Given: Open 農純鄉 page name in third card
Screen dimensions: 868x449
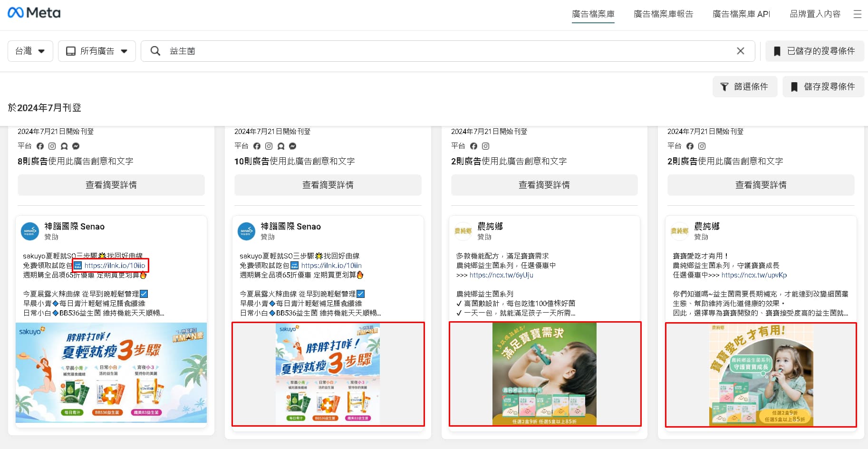Looking at the screenshot, I should point(490,227).
